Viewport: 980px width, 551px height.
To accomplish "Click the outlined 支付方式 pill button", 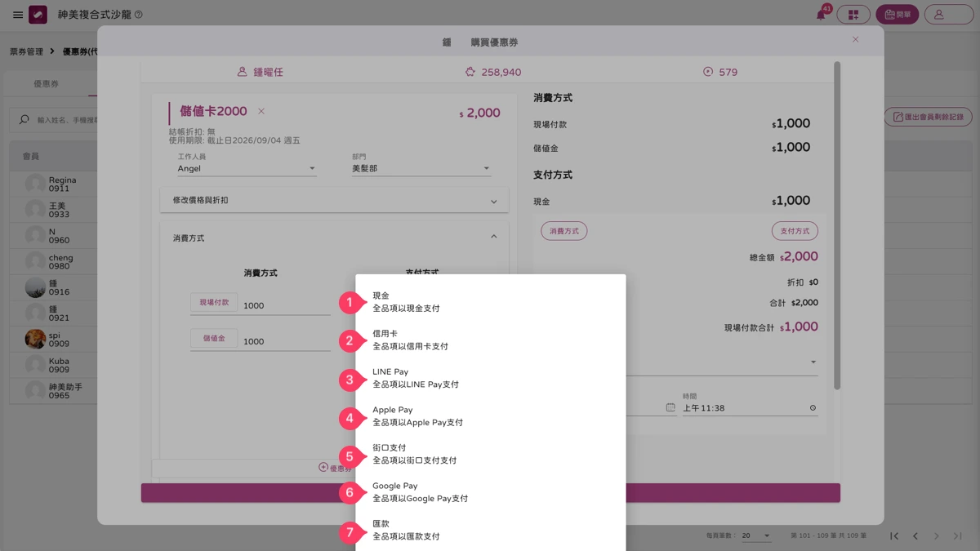I will point(795,231).
